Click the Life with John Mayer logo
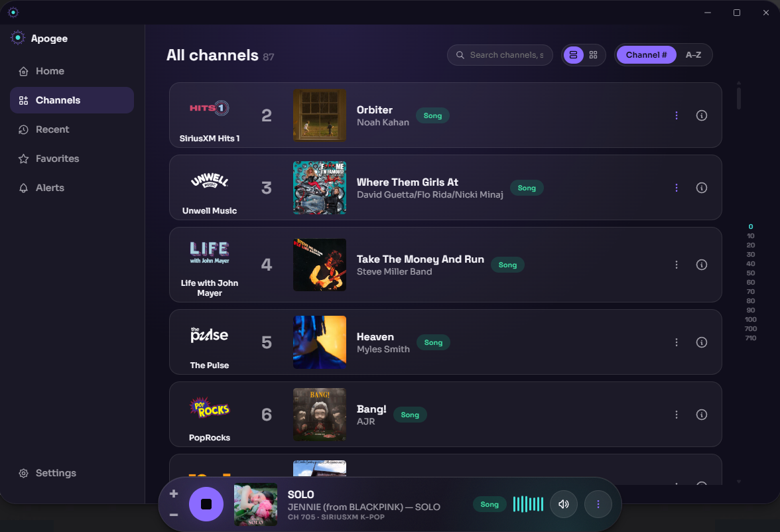This screenshot has width=780, height=532. coord(210,252)
